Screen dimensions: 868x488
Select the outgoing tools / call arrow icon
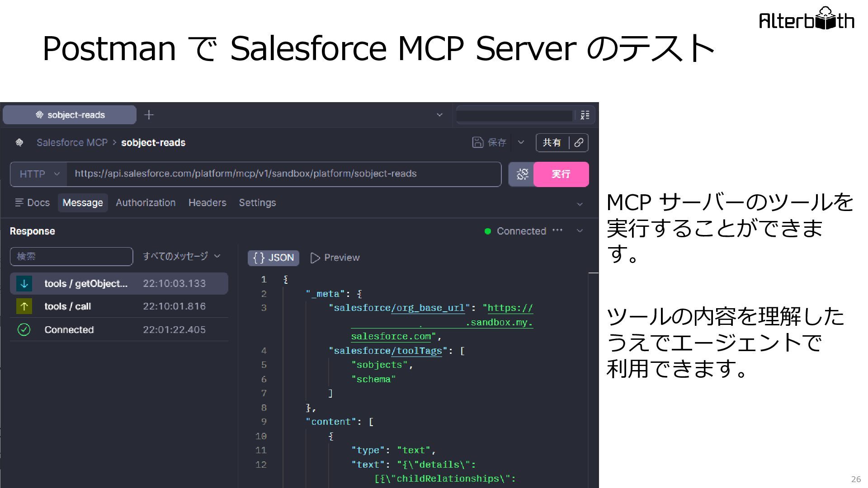point(24,306)
